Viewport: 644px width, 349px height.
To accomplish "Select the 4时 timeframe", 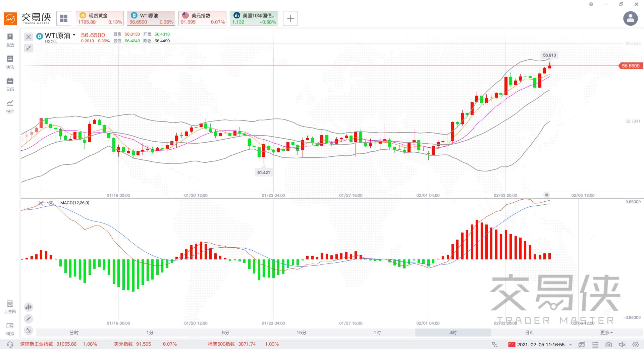I will click(453, 333).
